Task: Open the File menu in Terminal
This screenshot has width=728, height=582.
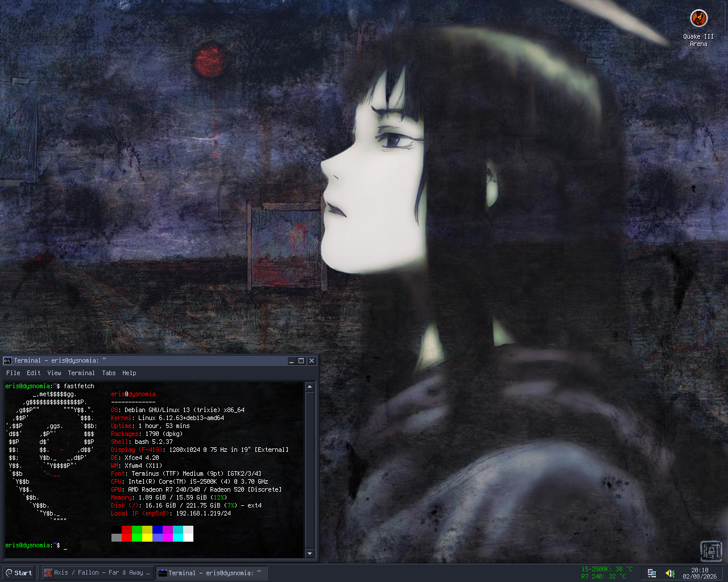Action: tap(13, 373)
